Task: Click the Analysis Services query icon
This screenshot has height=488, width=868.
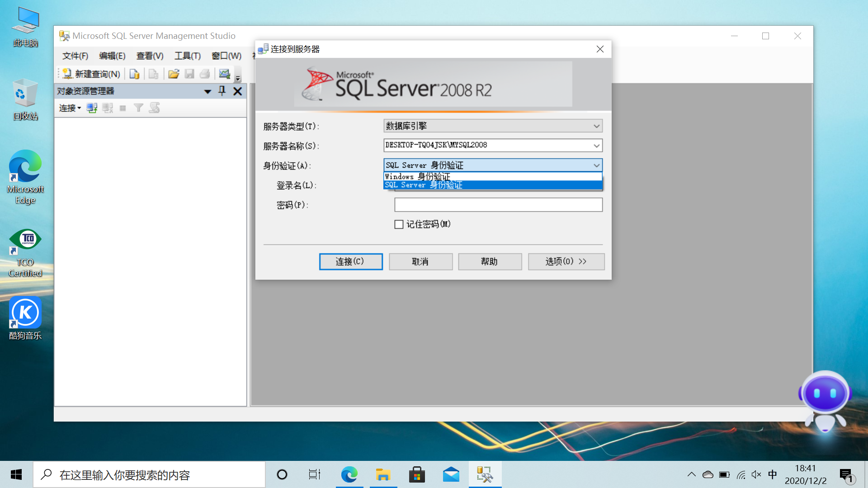Action: (x=154, y=74)
